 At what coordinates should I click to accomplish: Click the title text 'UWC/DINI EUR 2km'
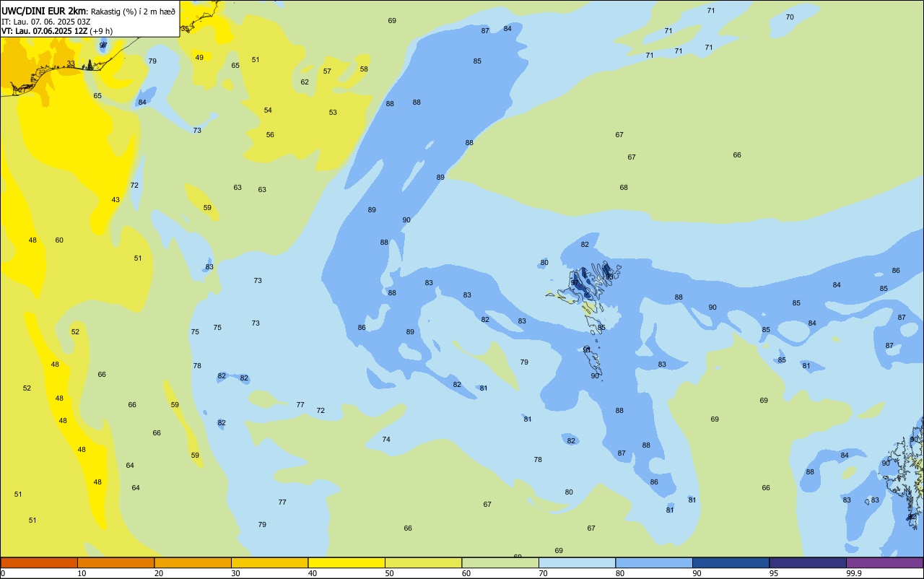[x=43, y=11]
